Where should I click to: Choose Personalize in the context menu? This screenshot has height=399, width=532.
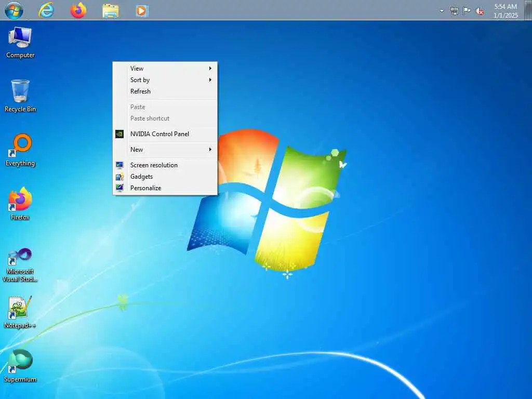(165, 188)
